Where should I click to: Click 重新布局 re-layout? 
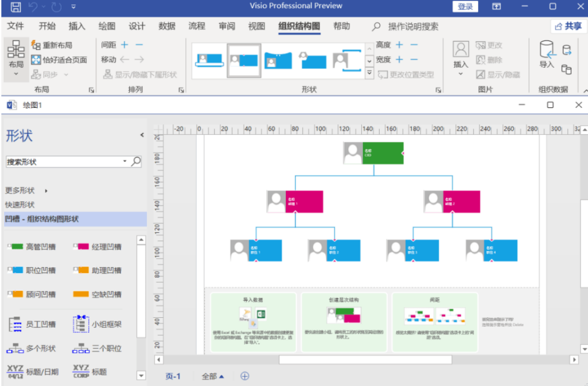(x=52, y=45)
